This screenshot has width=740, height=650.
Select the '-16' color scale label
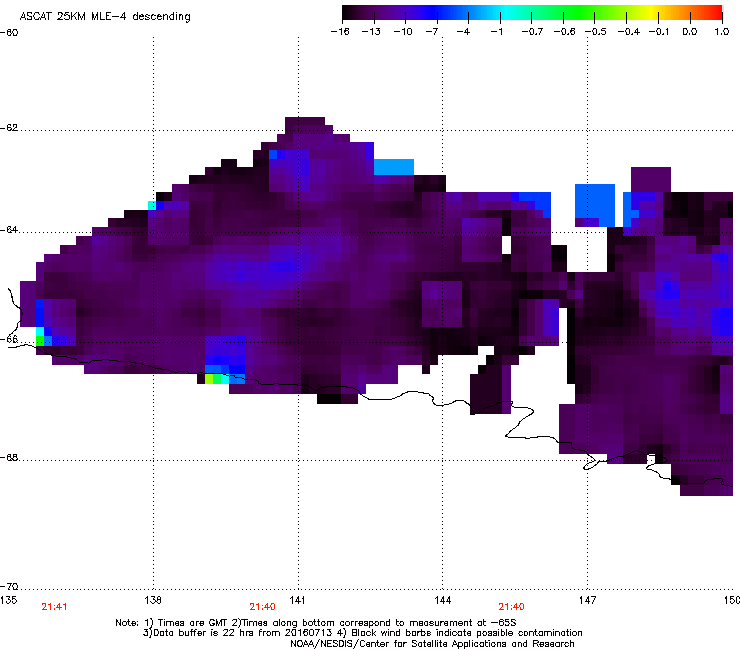(340, 32)
